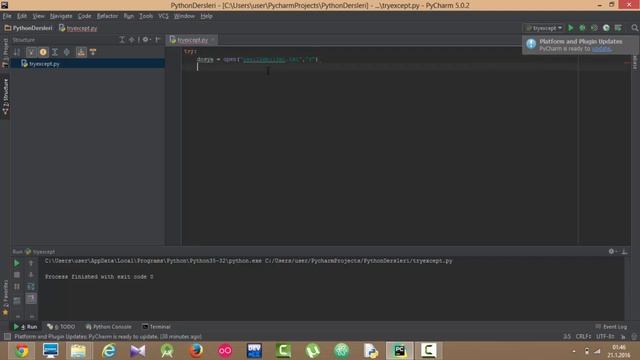Open the tryexcept run configuration dropdown

544,28
